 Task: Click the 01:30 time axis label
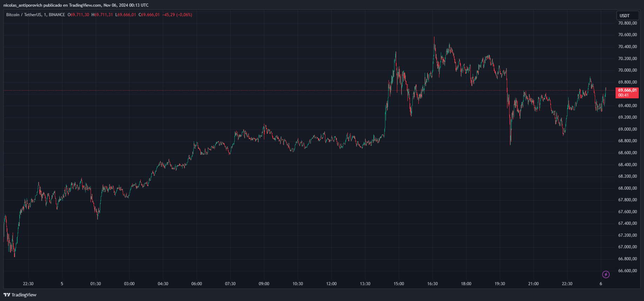coord(95,284)
